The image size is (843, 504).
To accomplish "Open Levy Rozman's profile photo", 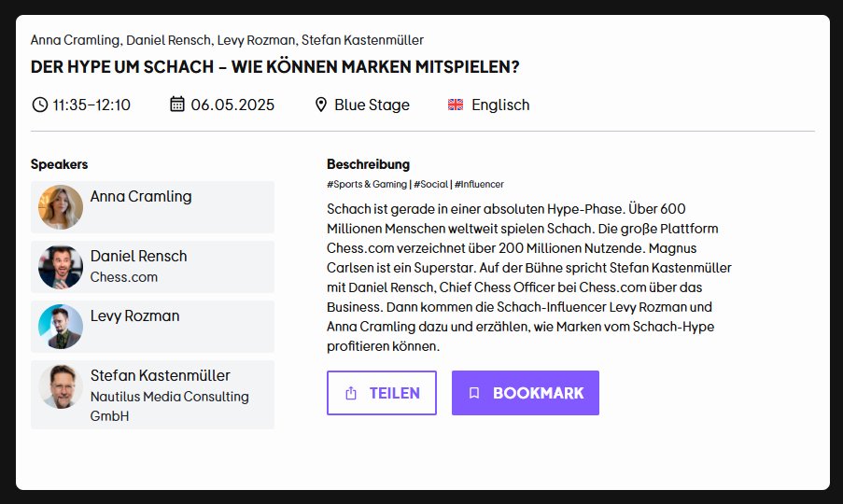I will pyautogui.click(x=61, y=327).
